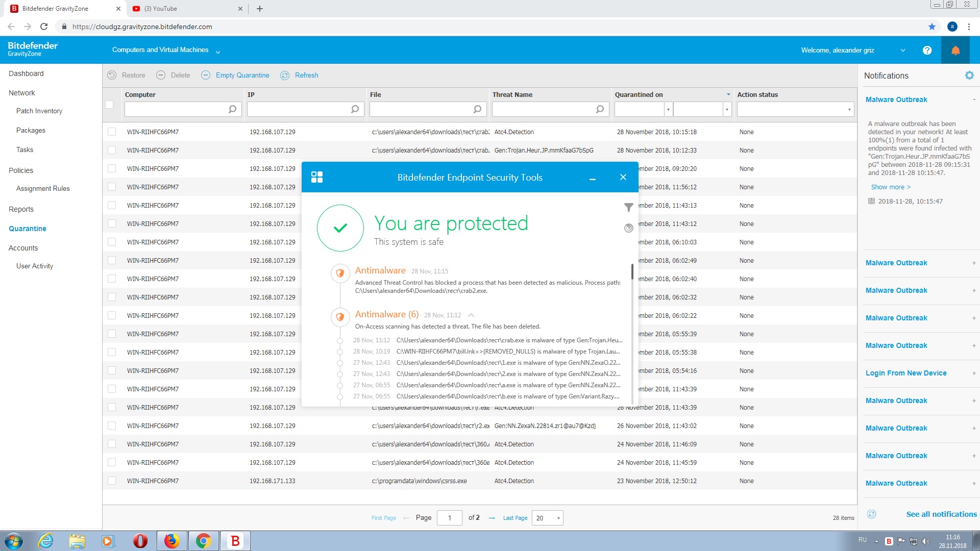Open the help question mark icon
The width and height of the screenshot is (980, 551).
(927, 50)
